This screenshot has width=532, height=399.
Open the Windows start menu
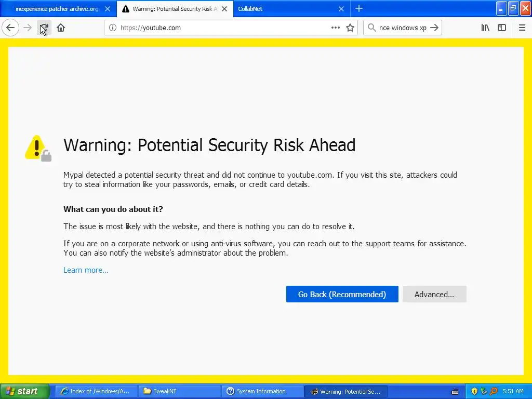pos(24,391)
